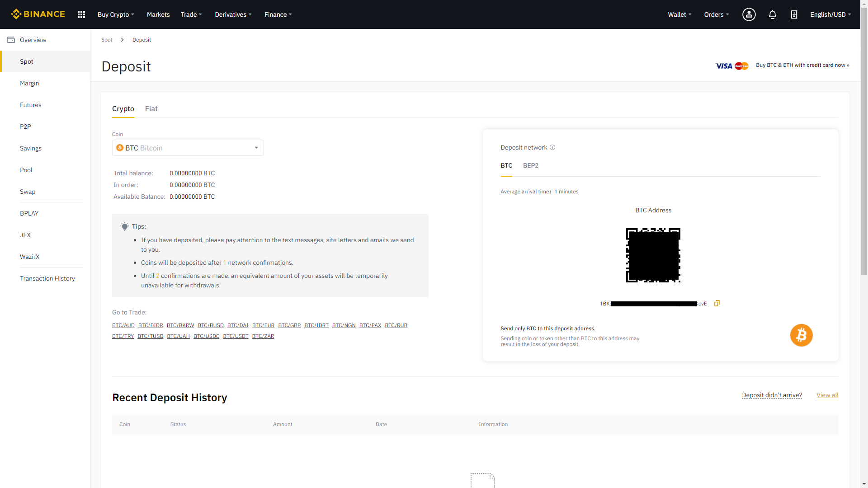Viewport: 868px width, 488px height.
Task: Open the user profile account icon
Action: [x=749, y=14]
